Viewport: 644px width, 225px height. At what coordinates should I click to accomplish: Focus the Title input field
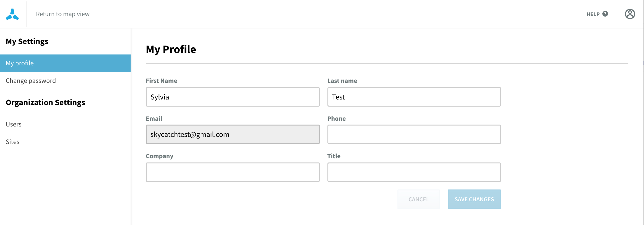pos(414,172)
